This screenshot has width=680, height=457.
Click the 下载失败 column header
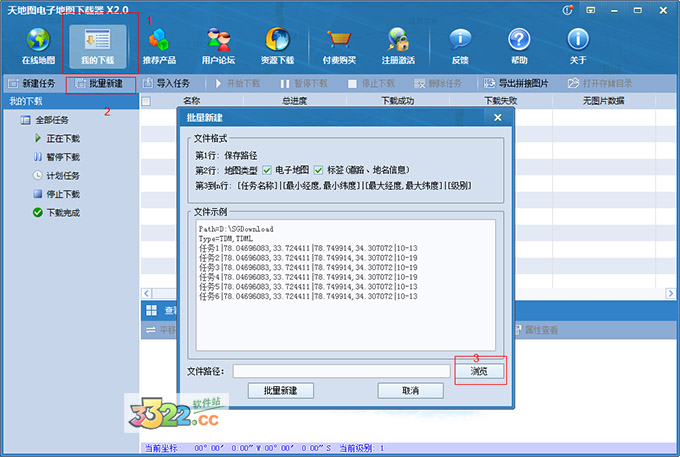point(500,101)
